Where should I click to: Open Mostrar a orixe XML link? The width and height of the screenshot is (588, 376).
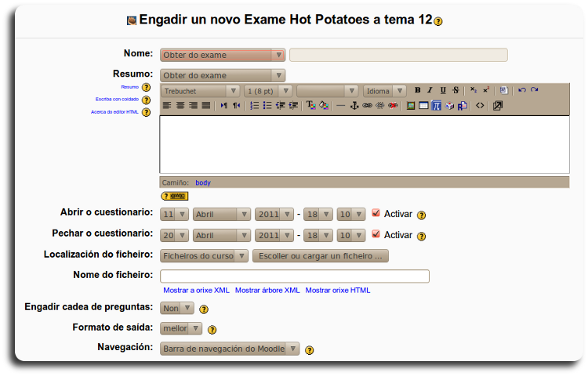coord(196,291)
